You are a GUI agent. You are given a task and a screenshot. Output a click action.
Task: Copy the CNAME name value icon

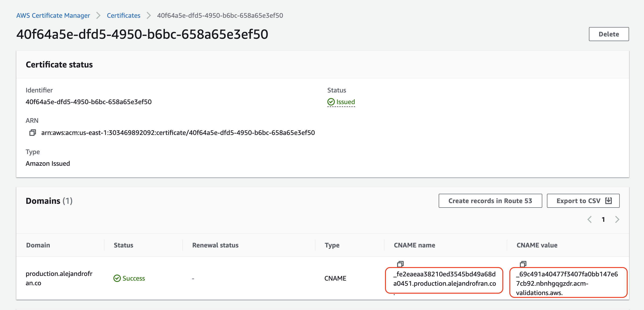click(400, 264)
